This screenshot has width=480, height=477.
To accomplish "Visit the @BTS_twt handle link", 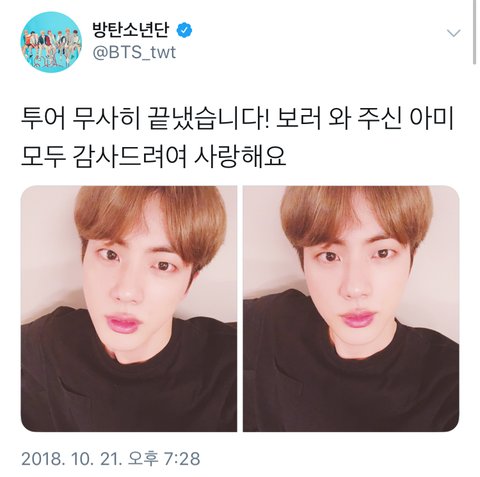I will (134, 53).
